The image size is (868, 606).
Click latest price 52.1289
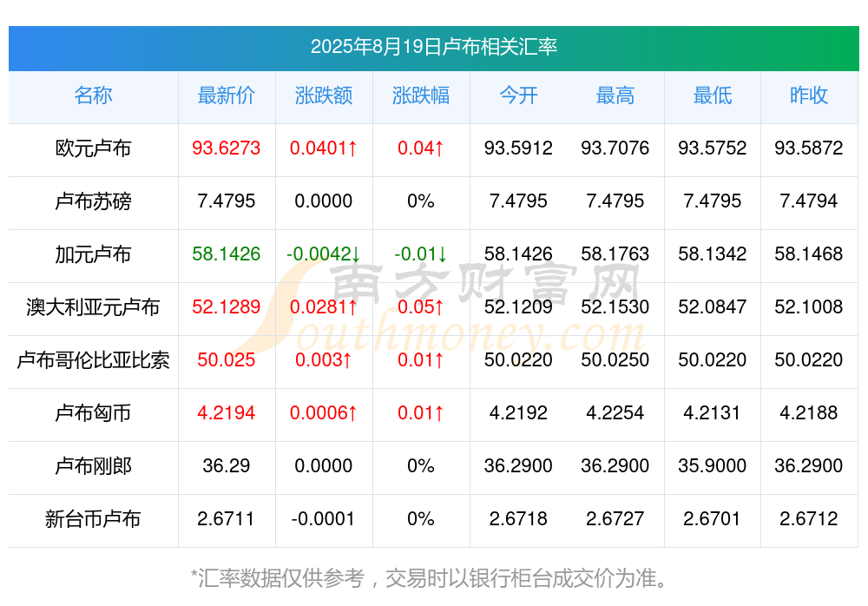tap(227, 306)
